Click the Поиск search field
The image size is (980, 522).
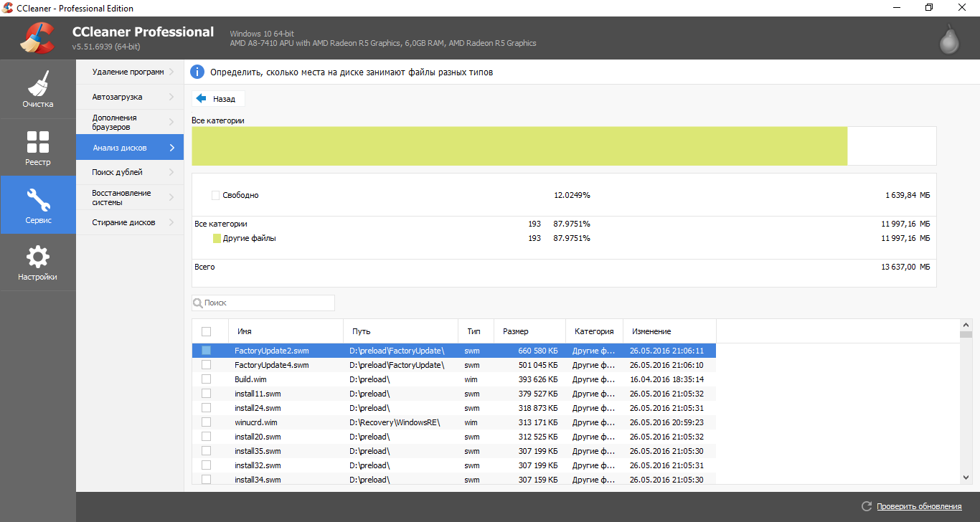coord(263,303)
